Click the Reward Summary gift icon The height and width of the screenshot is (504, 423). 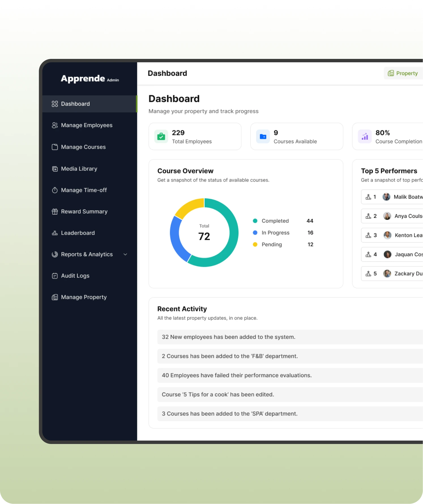coord(55,212)
